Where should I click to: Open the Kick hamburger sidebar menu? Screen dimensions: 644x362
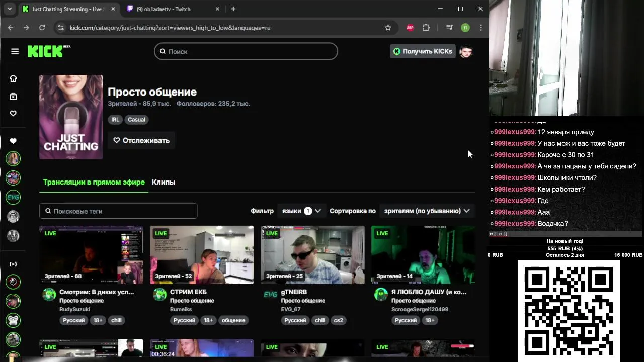pos(15,51)
